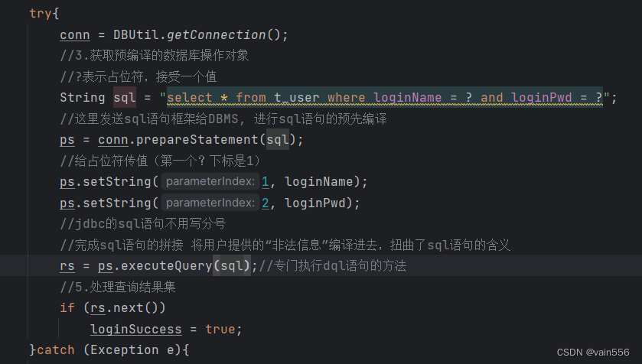Screen dimensions: 642x364
Task: Select the loginName argument in setString
Action: click(315, 182)
